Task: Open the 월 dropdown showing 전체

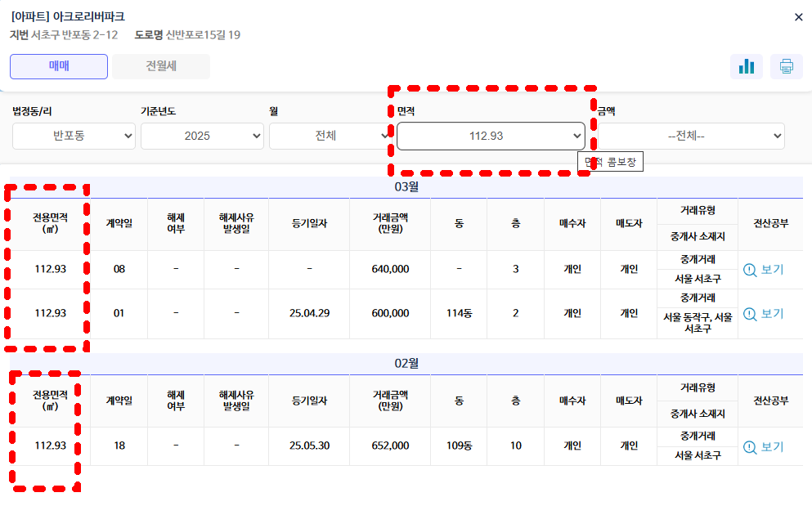Action: tap(330, 137)
